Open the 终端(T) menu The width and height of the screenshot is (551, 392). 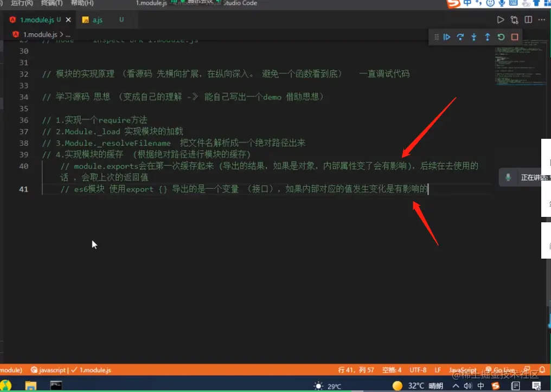(52, 3)
